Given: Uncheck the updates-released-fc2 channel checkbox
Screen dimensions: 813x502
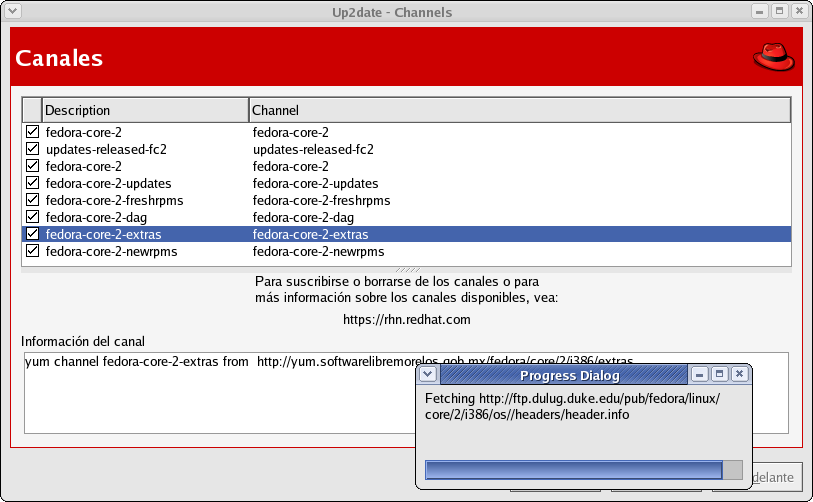Looking at the screenshot, I should (x=32, y=149).
